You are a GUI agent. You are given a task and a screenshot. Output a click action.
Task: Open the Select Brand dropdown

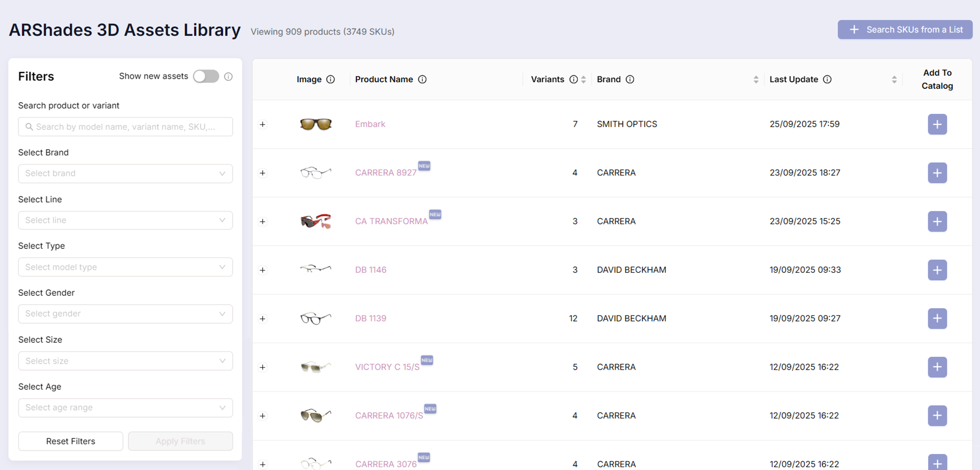click(125, 173)
